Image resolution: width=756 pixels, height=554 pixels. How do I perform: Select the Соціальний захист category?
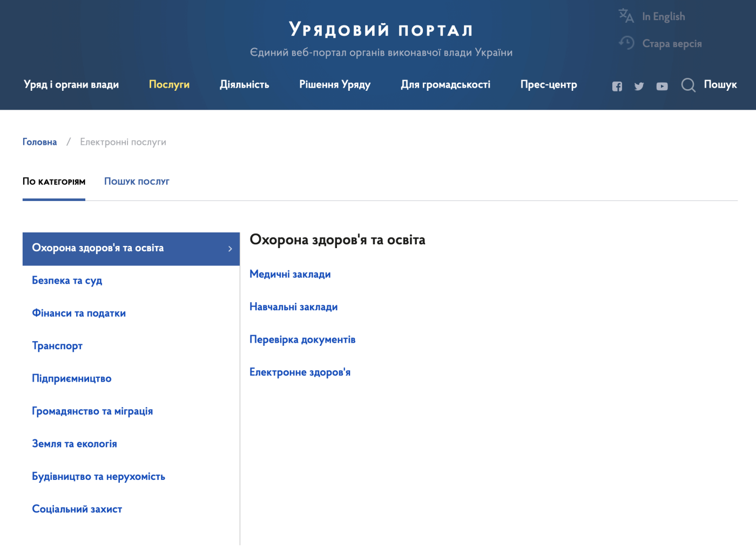click(77, 509)
